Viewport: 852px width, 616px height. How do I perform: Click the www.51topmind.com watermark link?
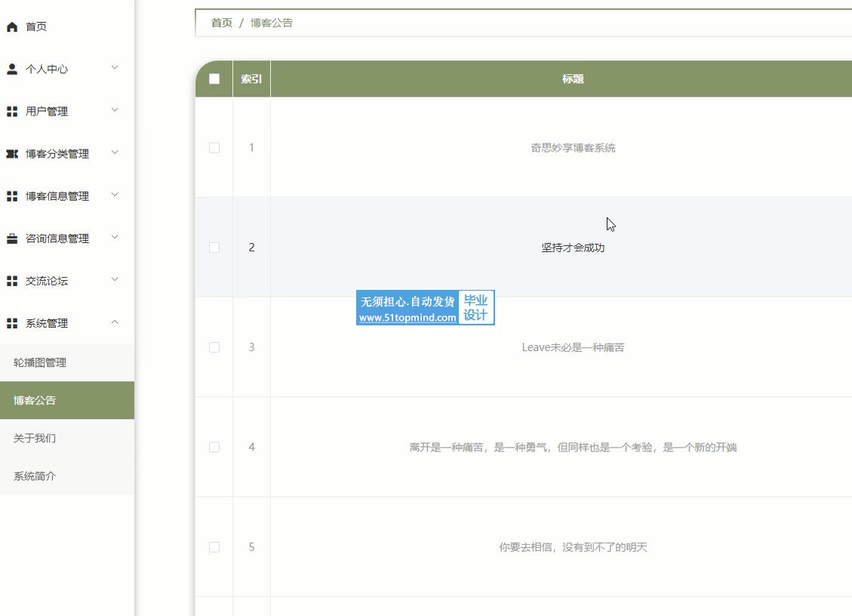pos(408,318)
